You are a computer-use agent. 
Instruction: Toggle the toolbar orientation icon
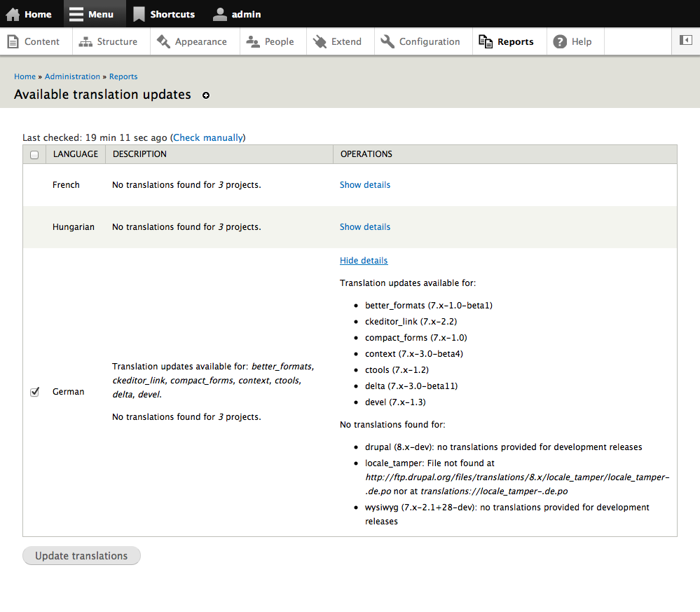(x=685, y=41)
